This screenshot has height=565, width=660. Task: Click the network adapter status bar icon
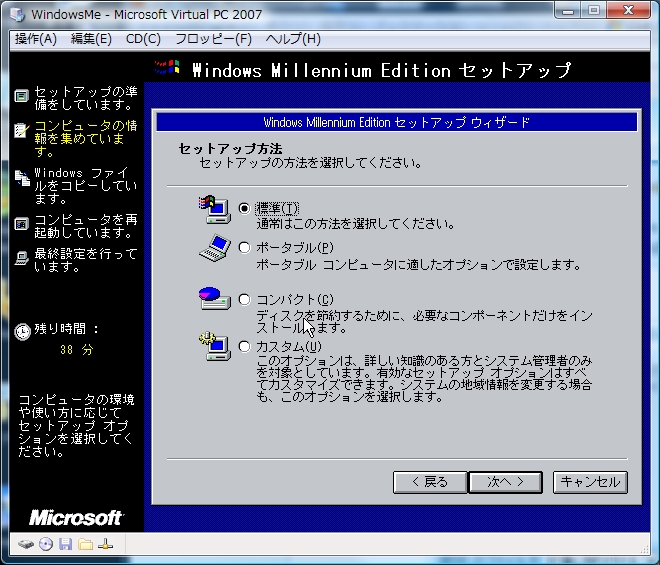(105, 544)
